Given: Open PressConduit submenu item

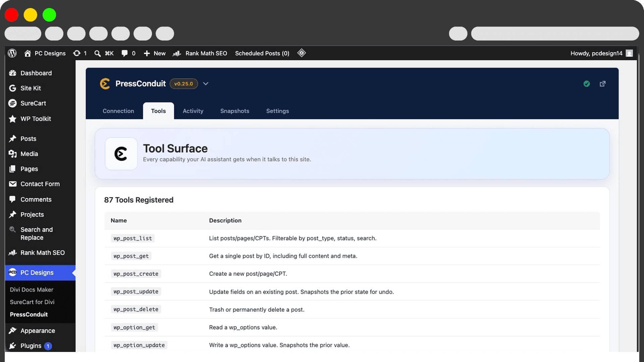Looking at the screenshot, I should 29,314.
